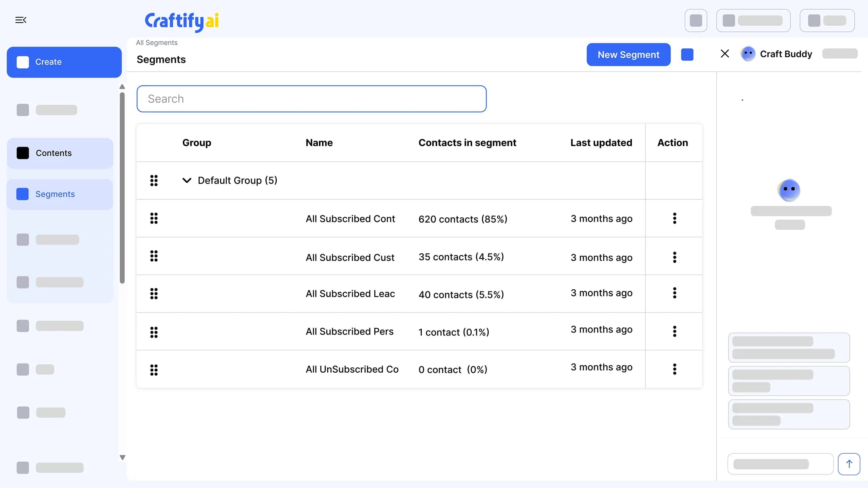Click the Craft Buddy avatar in panel header
The width and height of the screenshot is (868, 488).
point(748,54)
